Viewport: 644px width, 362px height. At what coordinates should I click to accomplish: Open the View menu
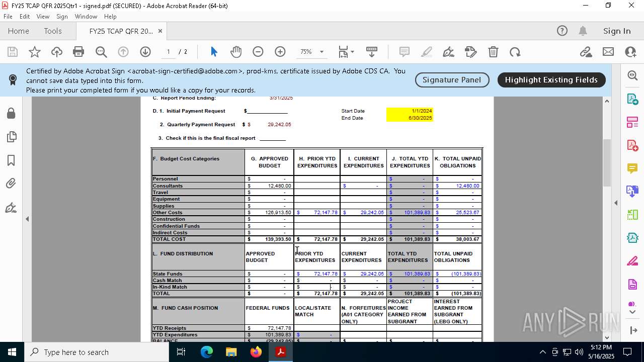click(43, 17)
